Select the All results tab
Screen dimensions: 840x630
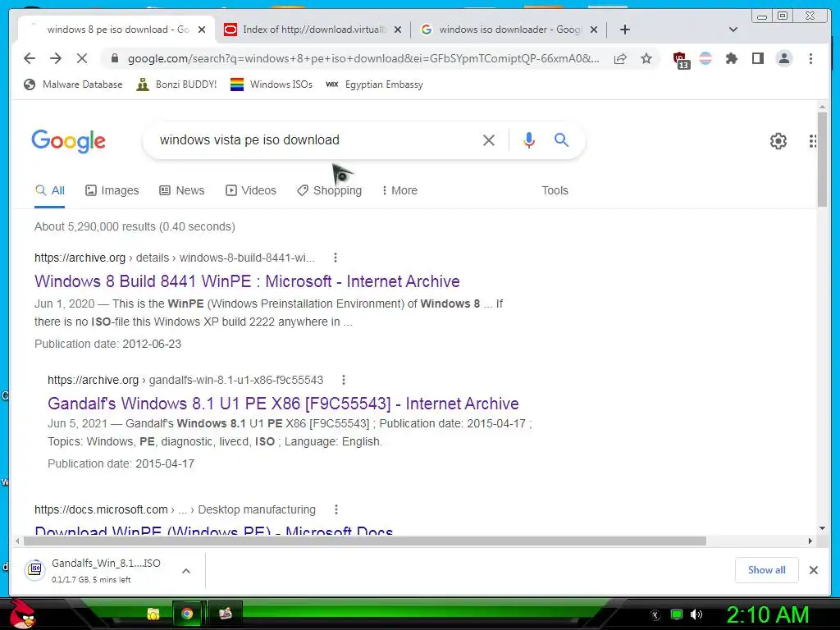(x=50, y=190)
